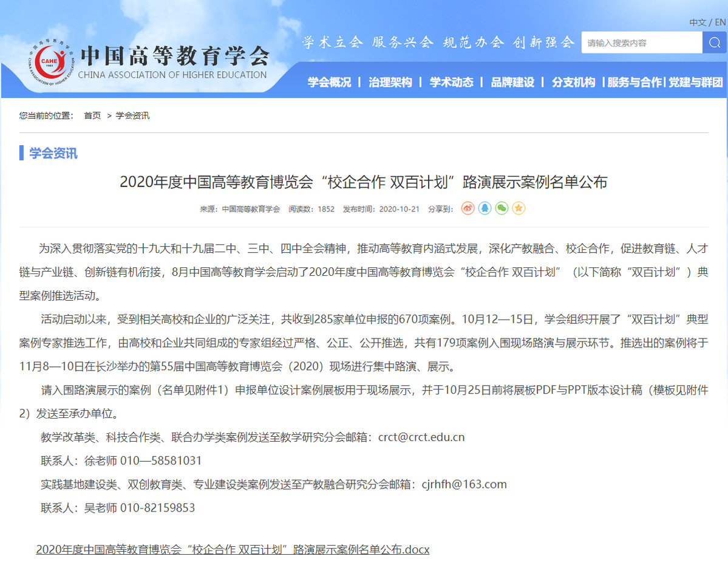Type in the search input box

coord(641,43)
